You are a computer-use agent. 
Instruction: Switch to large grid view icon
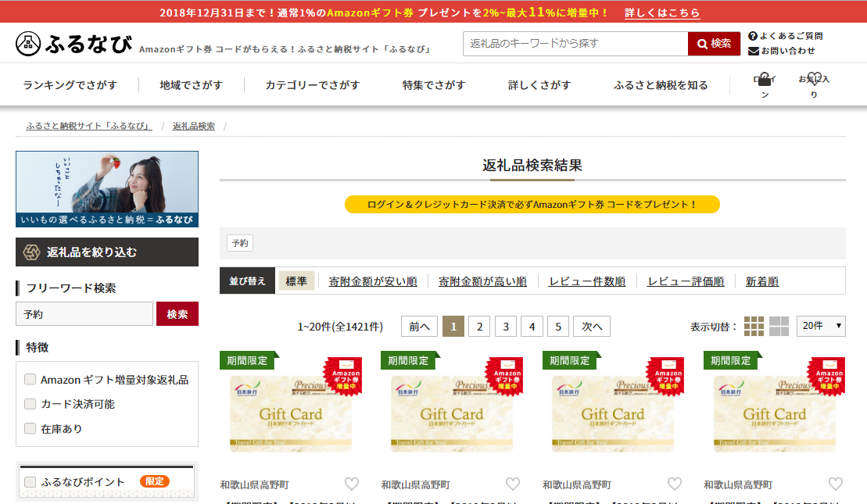[x=779, y=327]
